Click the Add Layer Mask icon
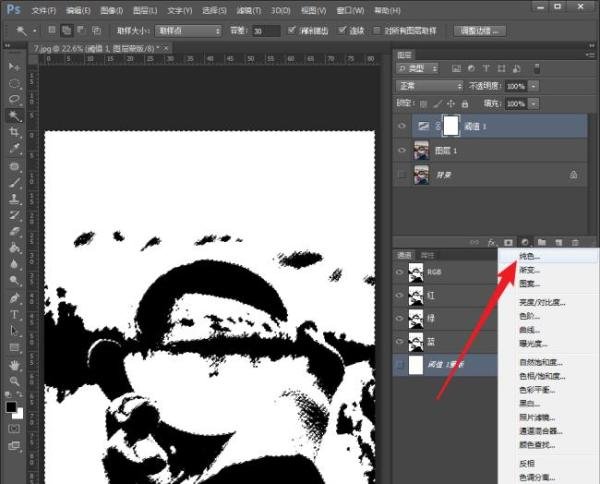The height and width of the screenshot is (484, 600). [x=508, y=243]
